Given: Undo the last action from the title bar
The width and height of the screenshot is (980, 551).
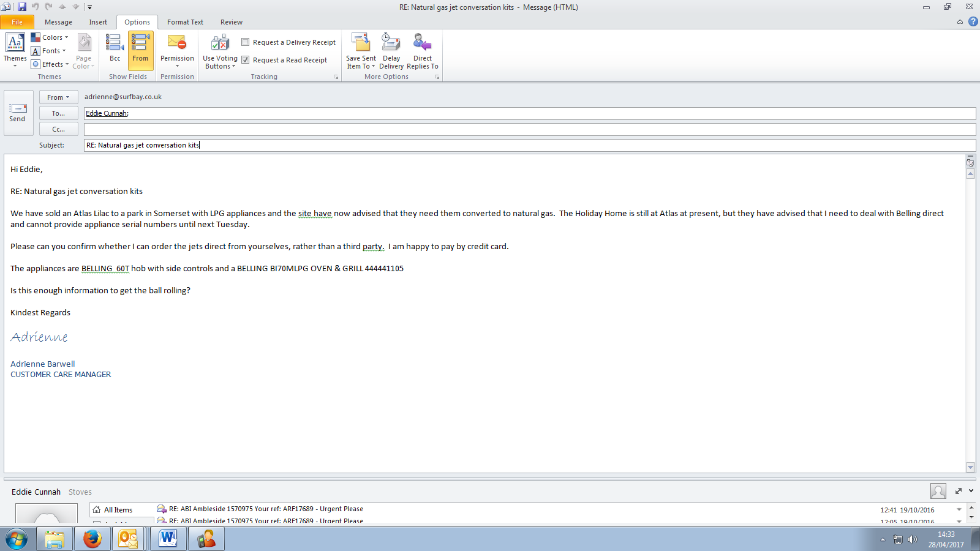Looking at the screenshot, I should coord(35,7).
